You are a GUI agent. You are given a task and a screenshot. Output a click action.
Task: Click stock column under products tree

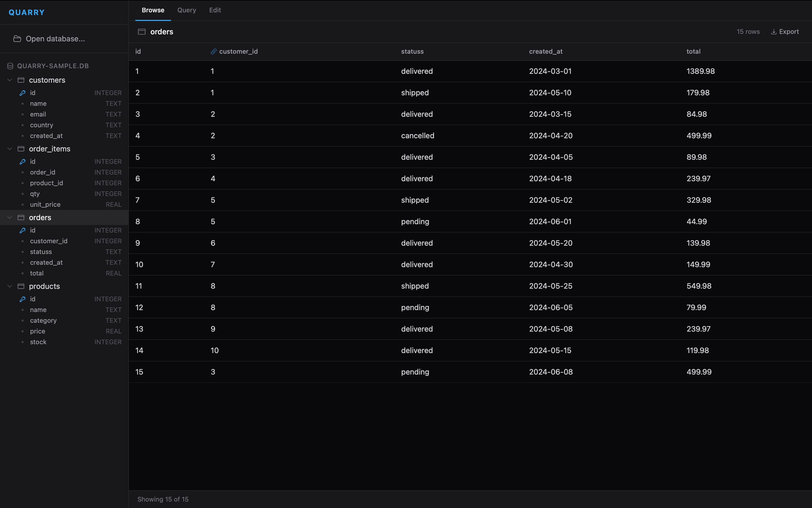coord(64,342)
